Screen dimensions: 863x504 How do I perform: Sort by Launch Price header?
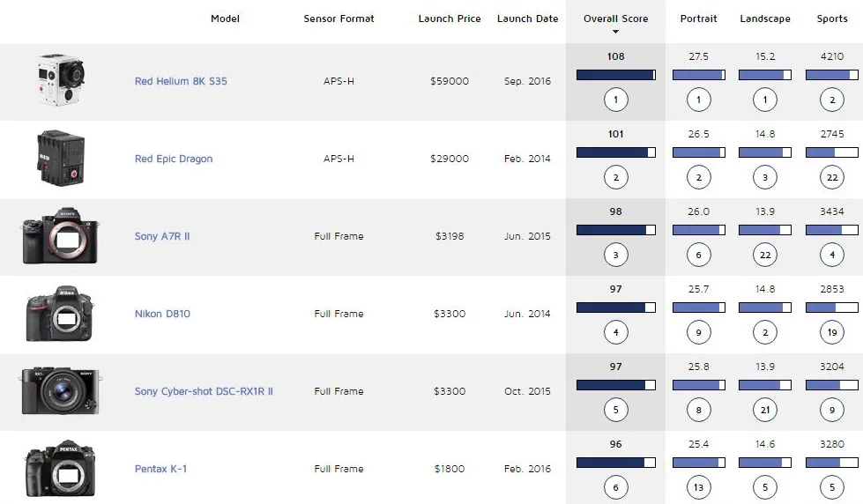point(449,19)
